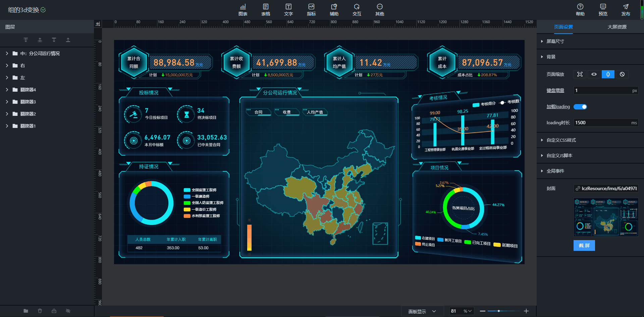
Task: Open the 图表 chart components menu
Action: pyautogui.click(x=243, y=10)
